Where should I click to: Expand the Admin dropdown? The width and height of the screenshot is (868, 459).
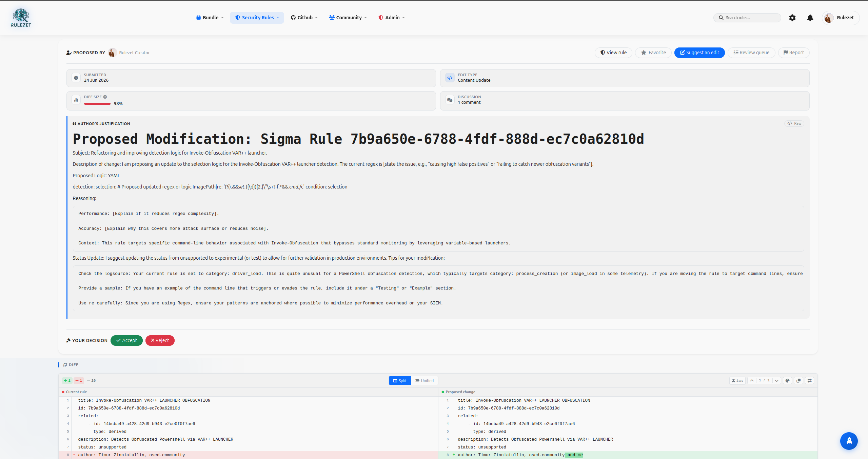point(392,18)
